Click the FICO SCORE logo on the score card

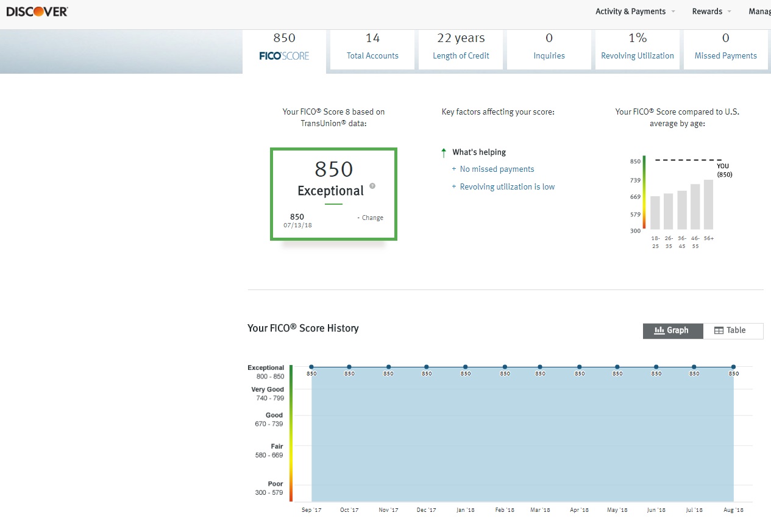[x=283, y=55]
